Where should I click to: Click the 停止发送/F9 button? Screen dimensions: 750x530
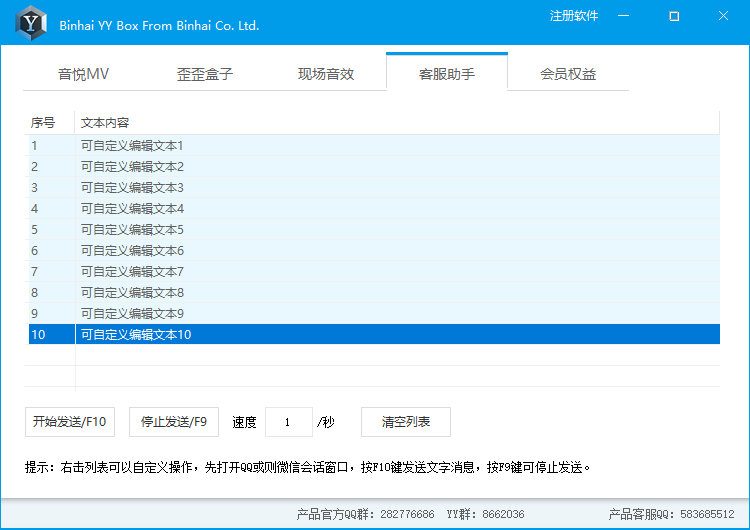174,422
